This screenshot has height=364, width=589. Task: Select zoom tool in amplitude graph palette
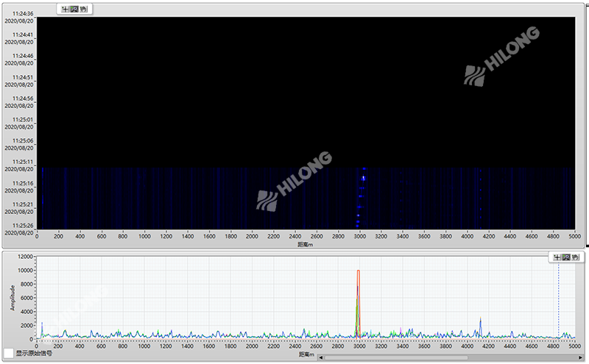click(566, 257)
